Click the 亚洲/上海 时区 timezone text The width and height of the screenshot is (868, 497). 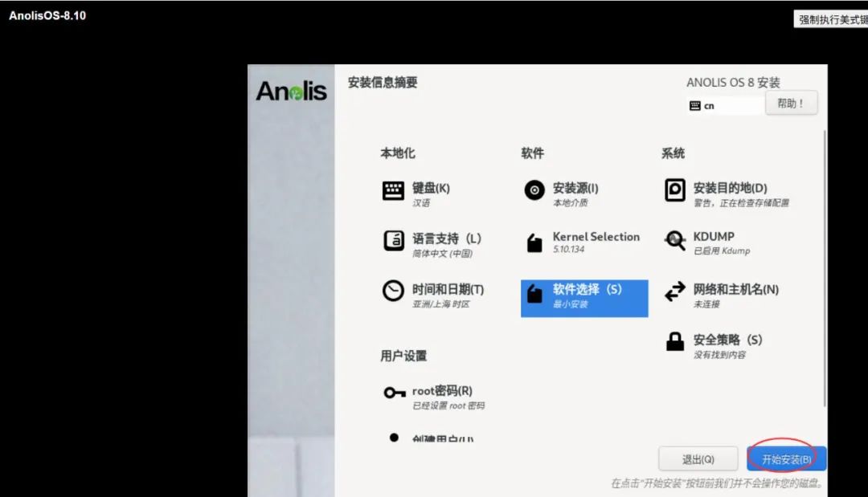click(x=440, y=304)
